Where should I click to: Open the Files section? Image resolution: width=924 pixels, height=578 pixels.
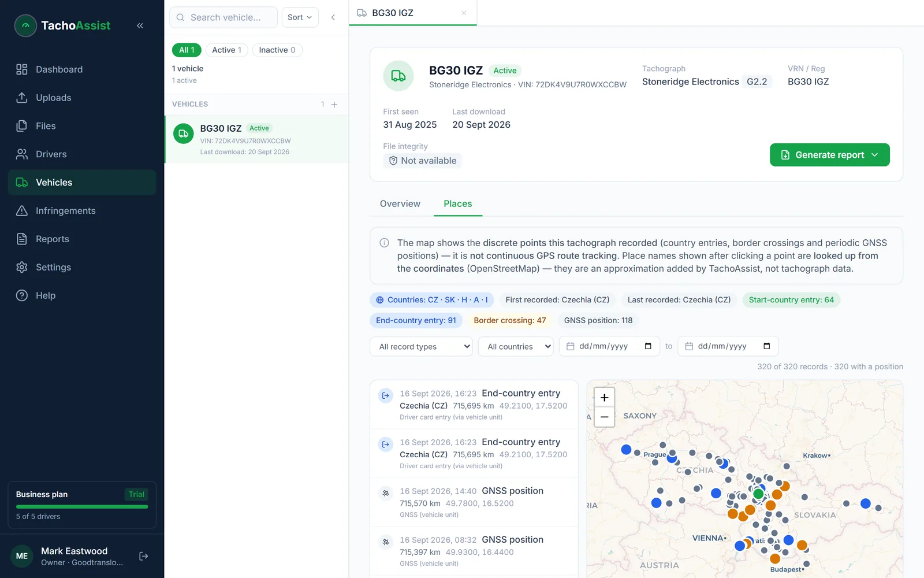click(82, 126)
